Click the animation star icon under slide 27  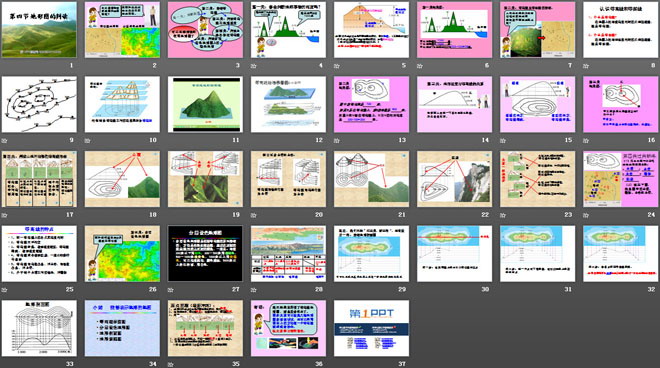pyautogui.click(x=170, y=290)
